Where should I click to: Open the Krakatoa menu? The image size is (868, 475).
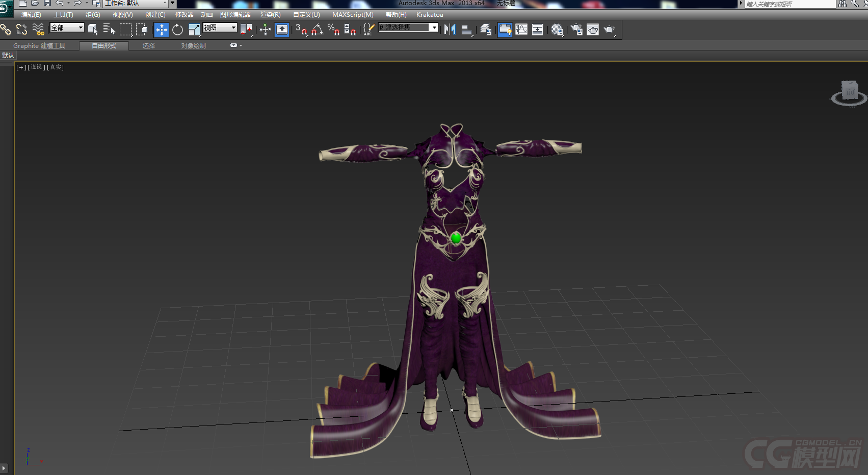coord(430,15)
